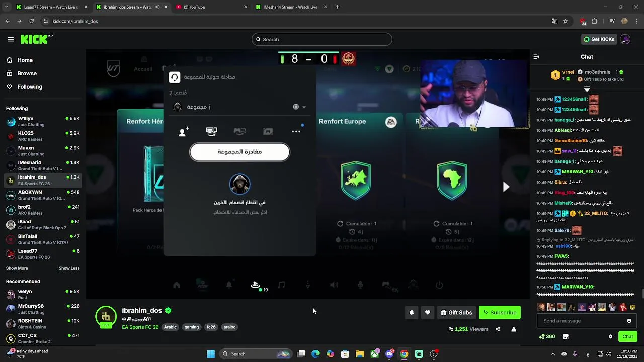Open File Explorer from taskbar
644x362 pixels.
(360, 354)
